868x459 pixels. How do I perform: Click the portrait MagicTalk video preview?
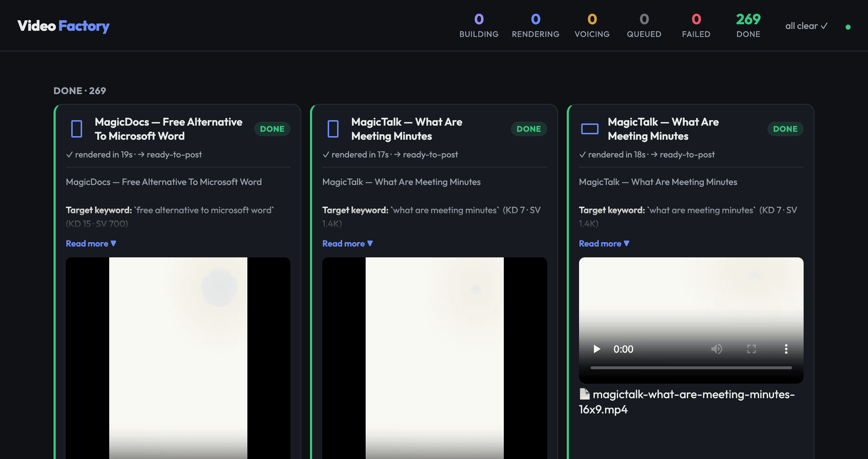(434, 358)
